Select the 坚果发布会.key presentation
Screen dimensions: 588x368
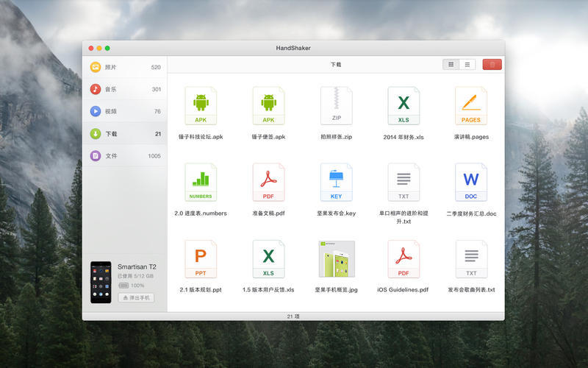(x=336, y=183)
